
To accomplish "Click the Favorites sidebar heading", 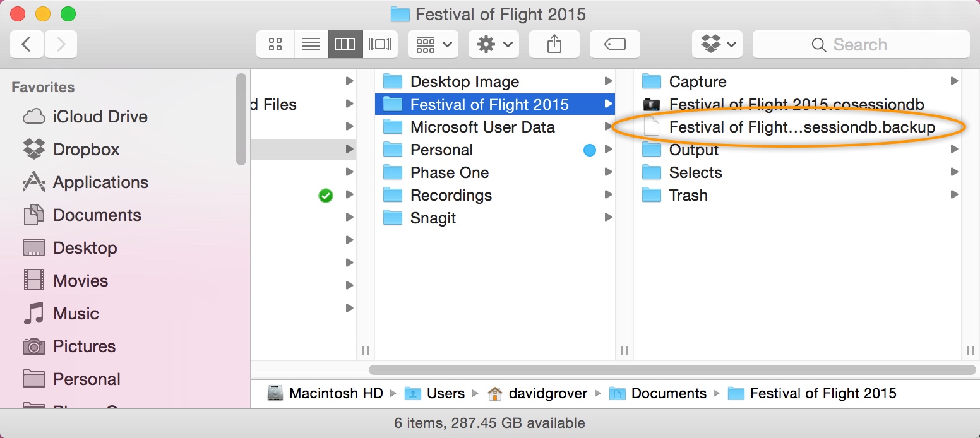I will [43, 87].
